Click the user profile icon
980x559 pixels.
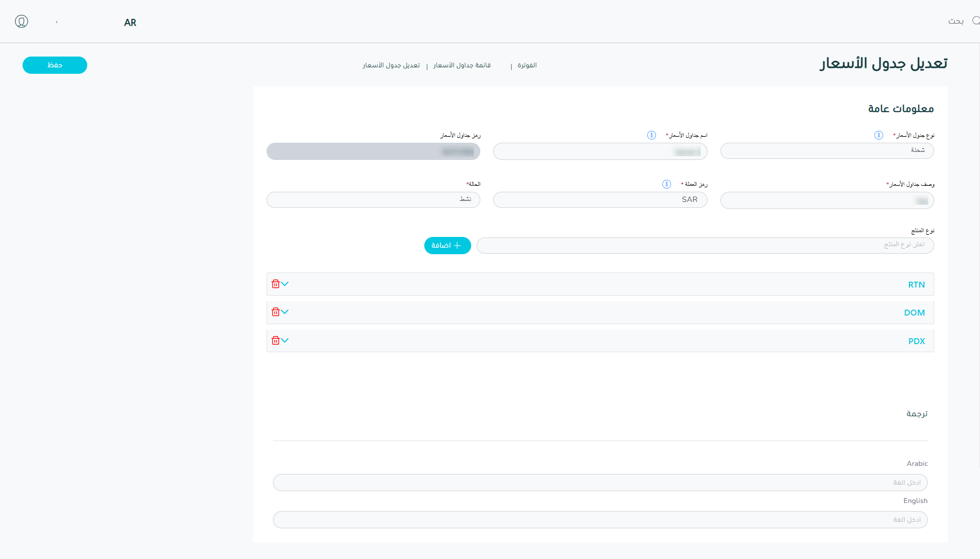[22, 22]
